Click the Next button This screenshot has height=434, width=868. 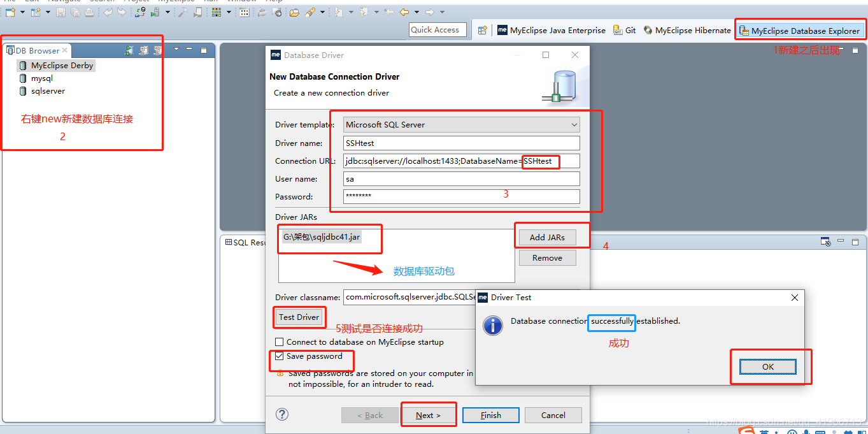pos(427,415)
